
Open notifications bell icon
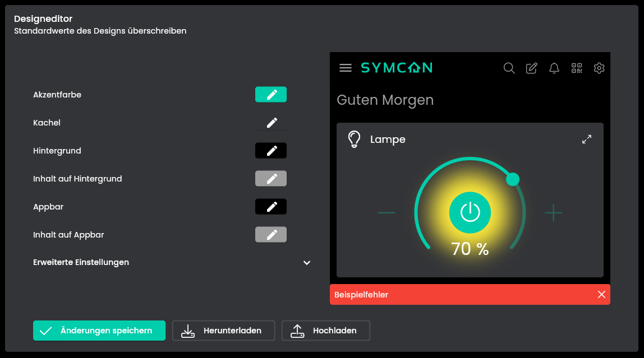click(554, 68)
